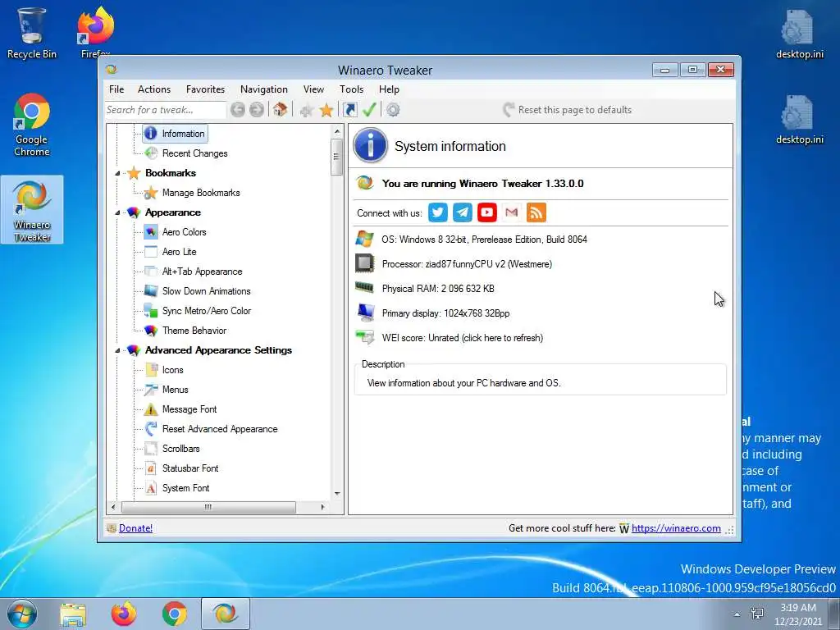Open the Navigation menu
The image size is (840, 630).
point(263,89)
